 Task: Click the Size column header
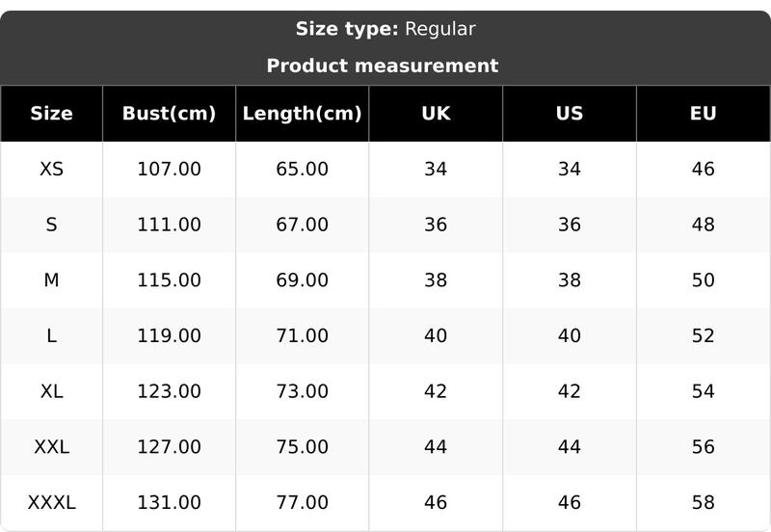pos(51,114)
